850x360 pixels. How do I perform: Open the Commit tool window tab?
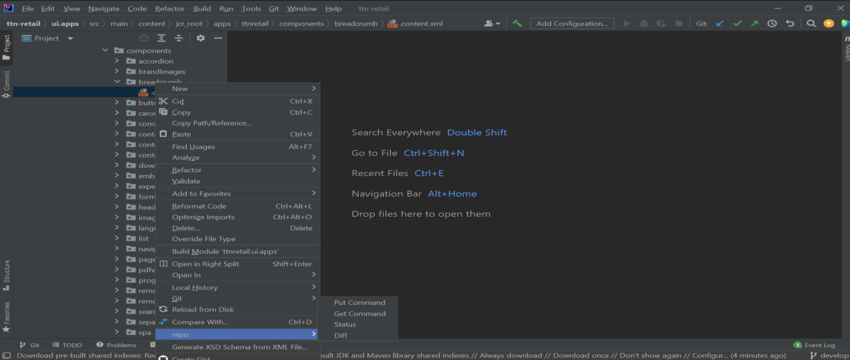tap(7, 84)
